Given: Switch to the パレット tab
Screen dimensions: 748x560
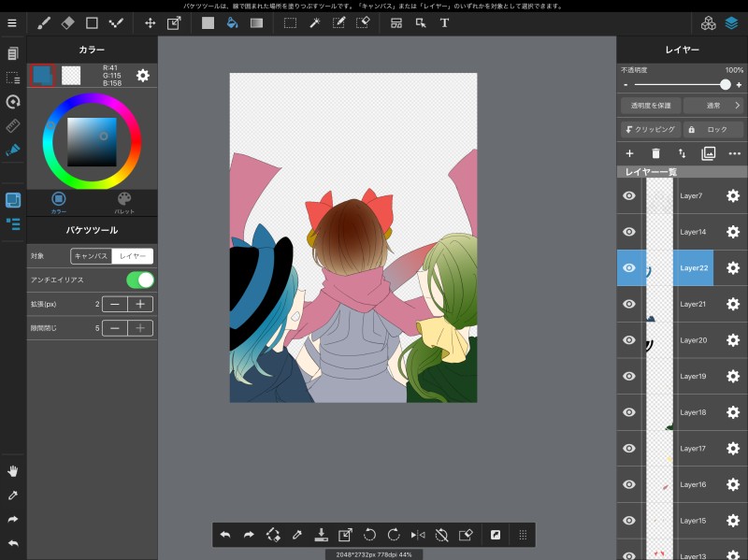Looking at the screenshot, I should tap(124, 202).
